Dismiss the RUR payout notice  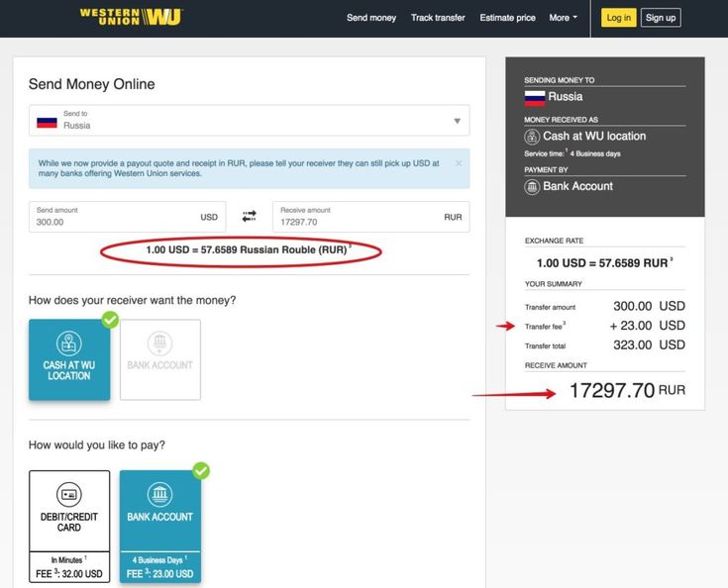click(x=459, y=163)
